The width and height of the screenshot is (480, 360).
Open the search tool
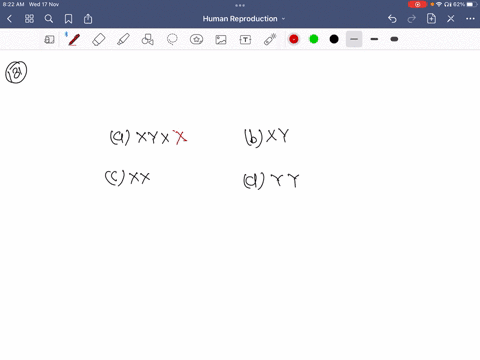pyautogui.click(x=49, y=19)
